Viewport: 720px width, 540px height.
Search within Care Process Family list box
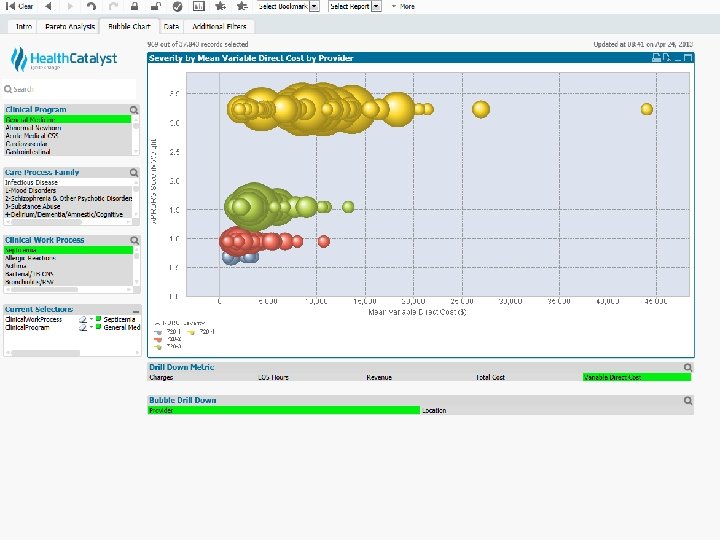[134, 172]
